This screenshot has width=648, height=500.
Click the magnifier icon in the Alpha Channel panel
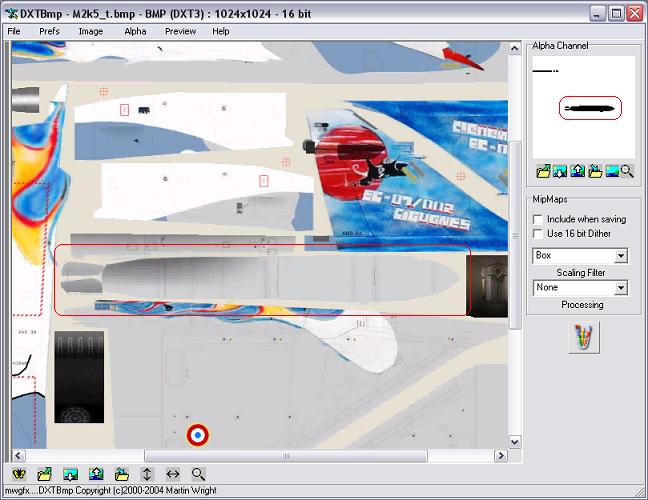(627, 171)
